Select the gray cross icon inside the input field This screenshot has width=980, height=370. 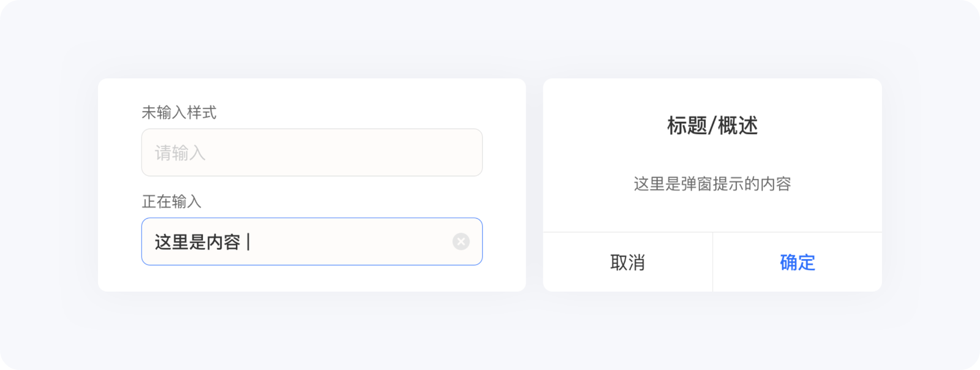(x=461, y=242)
